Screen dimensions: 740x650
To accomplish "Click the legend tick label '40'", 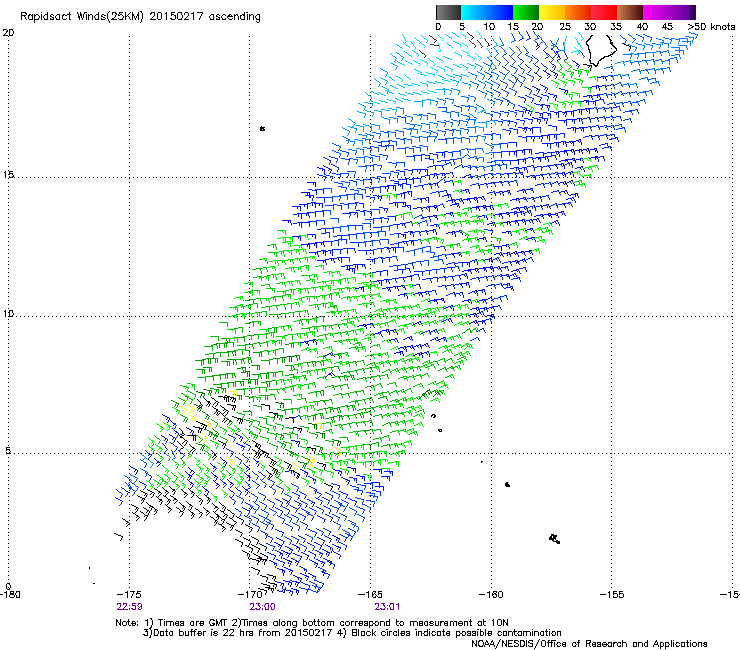I will 642,27.
